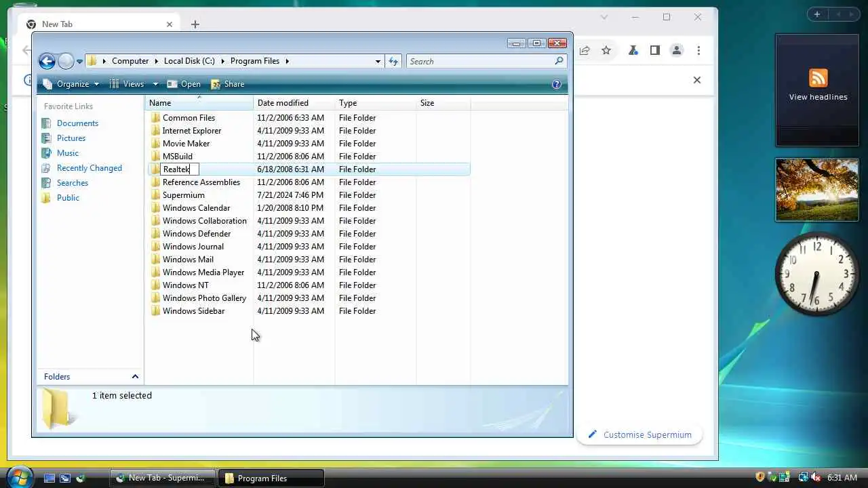Screen dimensions: 868x488
Task: Select the Windows Sidebar folder icon
Action: pos(155,311)
